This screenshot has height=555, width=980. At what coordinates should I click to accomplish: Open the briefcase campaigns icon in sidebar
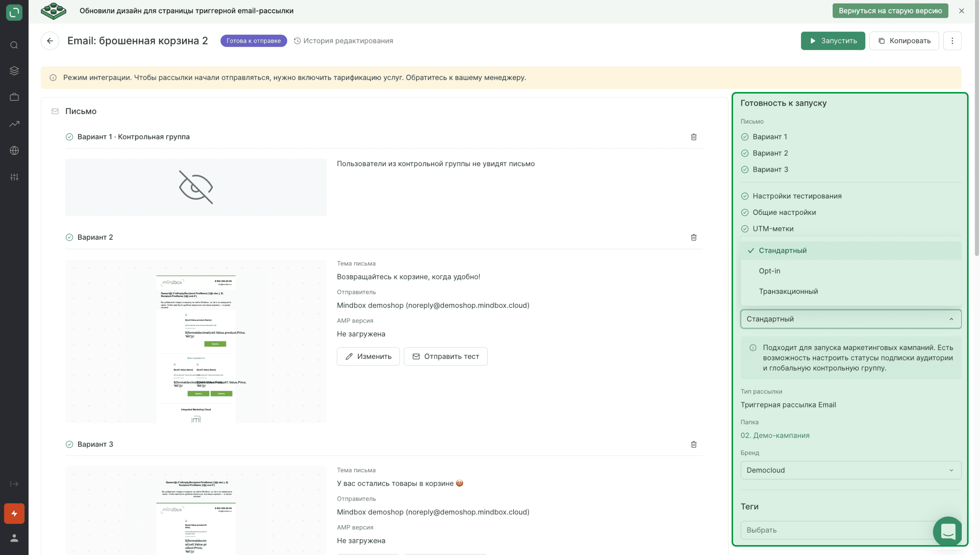14,97
